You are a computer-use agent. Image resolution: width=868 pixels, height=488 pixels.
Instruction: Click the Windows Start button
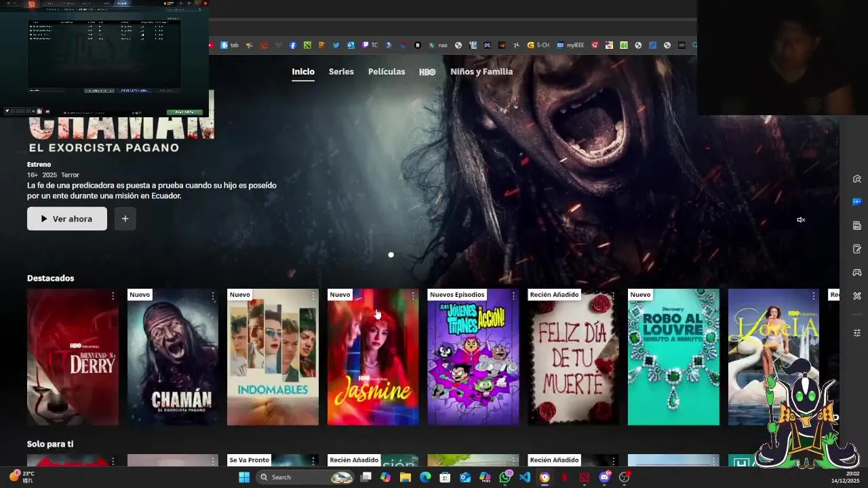tap(244, 477)
